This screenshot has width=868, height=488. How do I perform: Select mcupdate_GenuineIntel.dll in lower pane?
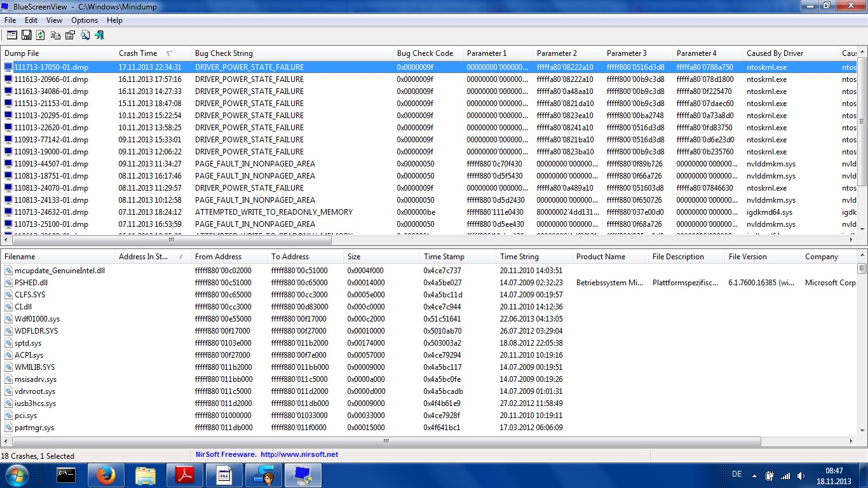click(60, 271)
